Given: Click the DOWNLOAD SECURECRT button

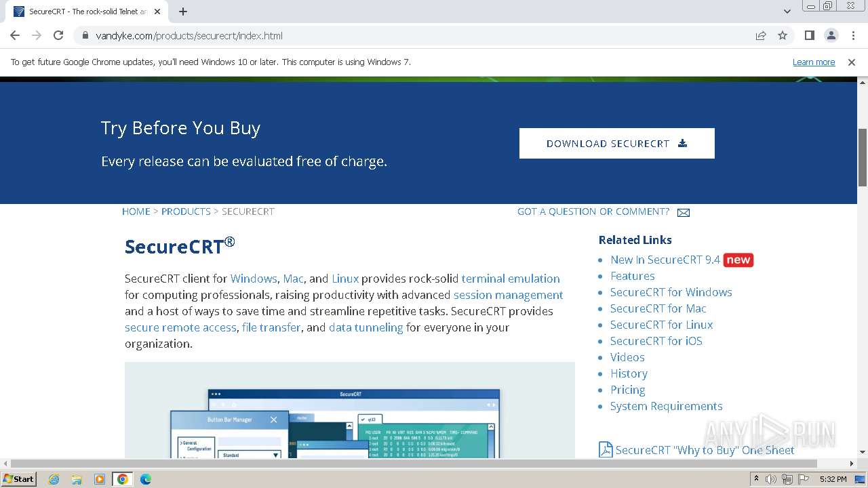Looking at the screenshot, I should (617, 143).
